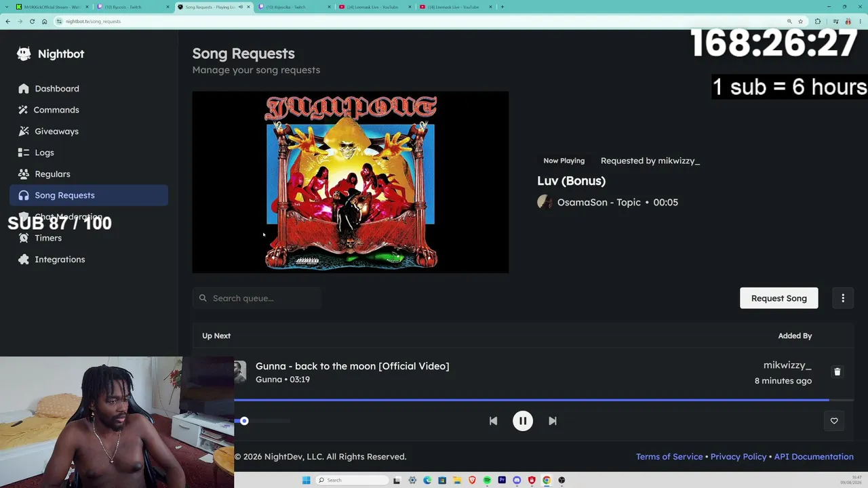The height and width of the screenshot is (488, 868).
Task: Click the Nightbot logo
Action: click(51, 54)
